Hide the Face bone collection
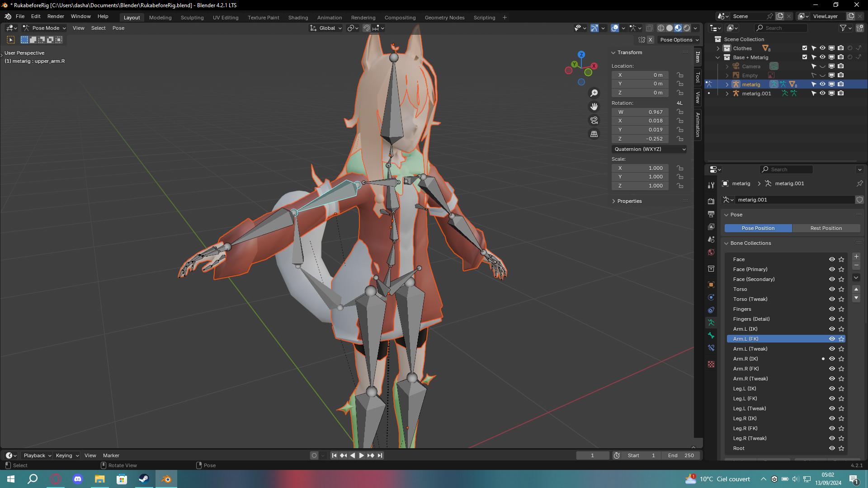The width and height of the screenshot is (868, 488). [832, 259]
